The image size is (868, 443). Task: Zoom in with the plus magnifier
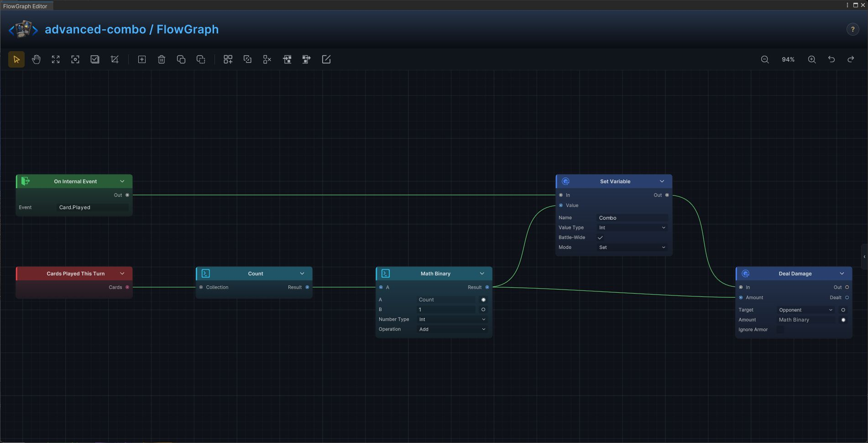(812, 59)
